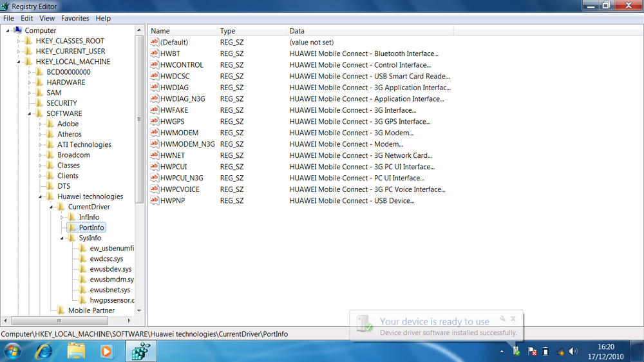This screenshot has width=644, height=362.
Task: Collapse the SOFTWARE key
Action: (x=30, y=113)
